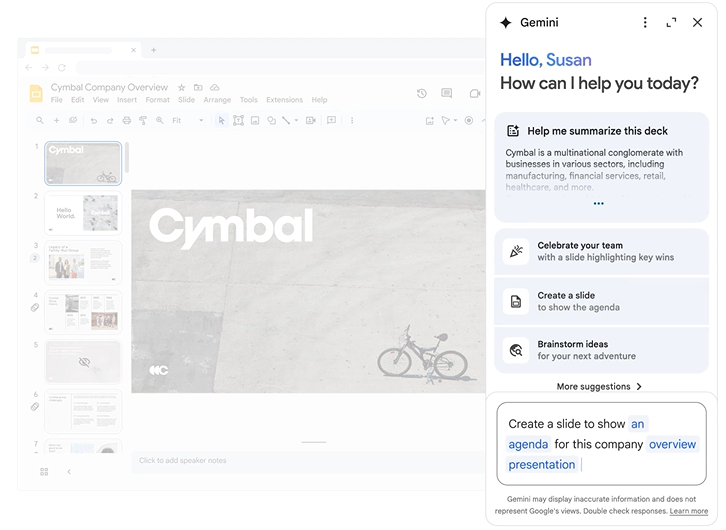
Task: Select the Paint format roller tool
Action: tap(143, 120)
